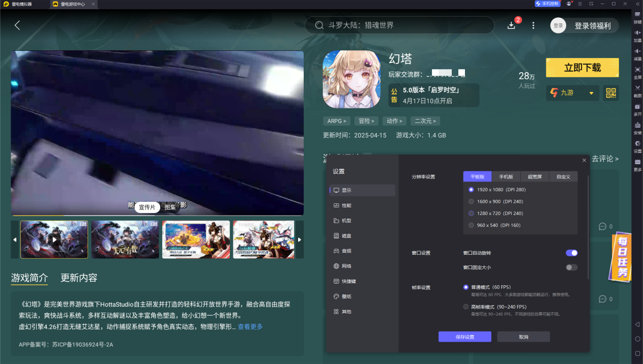Click 去评论 link
The width and height of the screenshot is (643, 364).
605,159
